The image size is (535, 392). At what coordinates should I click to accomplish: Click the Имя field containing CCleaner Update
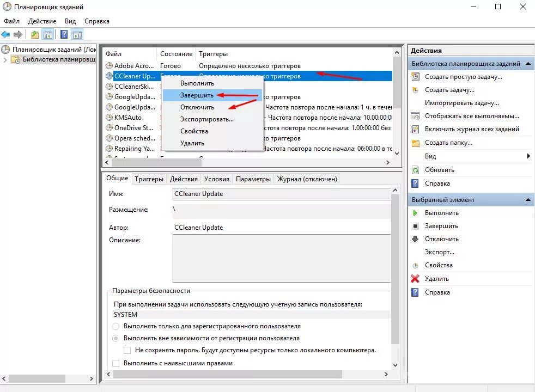[x=282, y=194]
